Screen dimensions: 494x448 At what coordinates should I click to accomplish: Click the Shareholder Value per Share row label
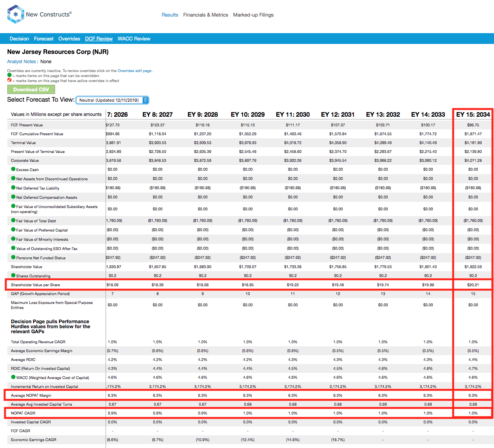(35, 285)
